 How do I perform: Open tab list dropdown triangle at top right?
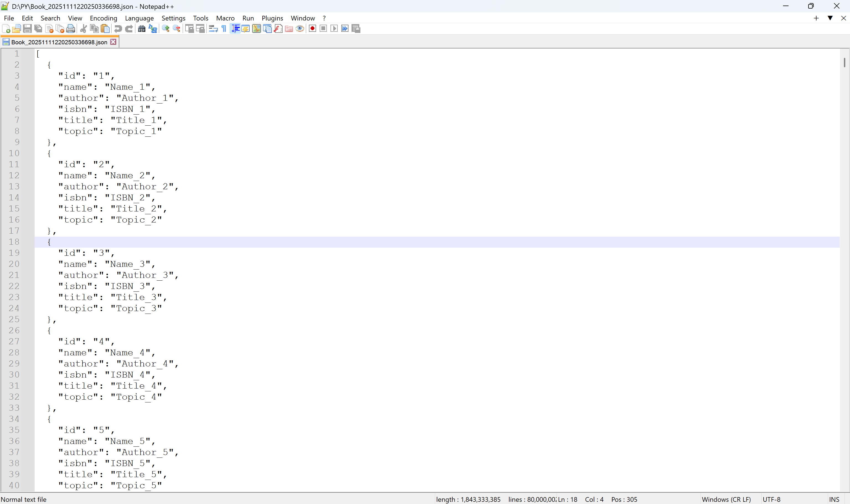pos(830,18)
